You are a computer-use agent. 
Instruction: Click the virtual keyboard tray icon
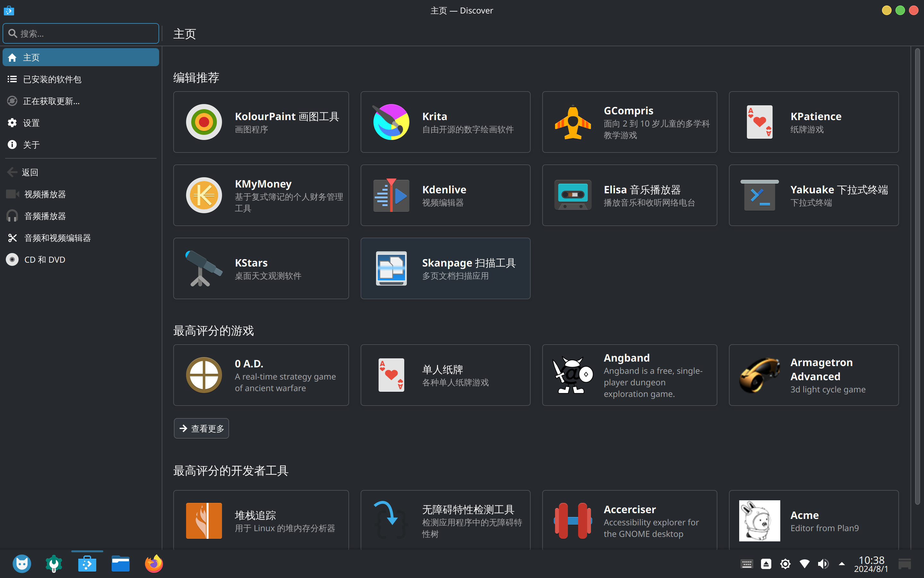(x=747, y=564)
